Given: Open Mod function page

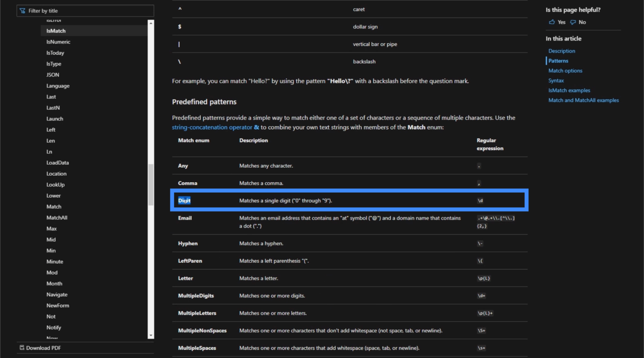Looking at the screenshot, I should click(52, 273).
